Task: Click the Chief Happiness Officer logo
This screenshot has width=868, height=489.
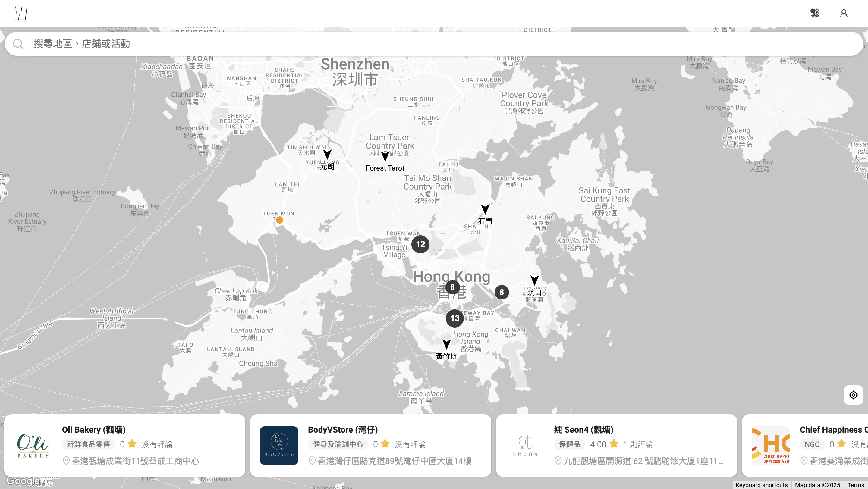Action: [x=771, y=446]
